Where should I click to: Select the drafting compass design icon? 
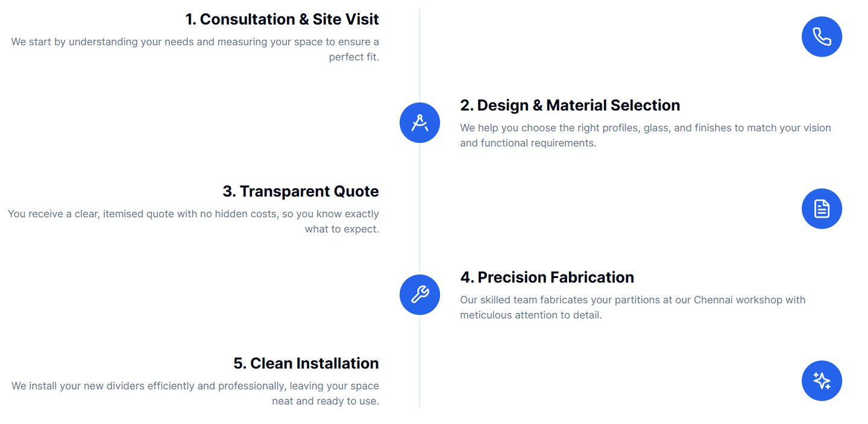point(420,122)
